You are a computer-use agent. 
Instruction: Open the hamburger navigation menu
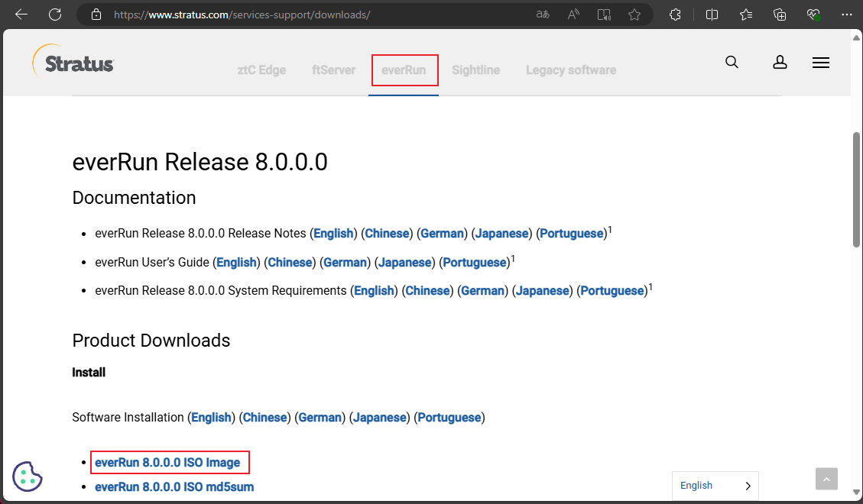click(x=821, y=63)
